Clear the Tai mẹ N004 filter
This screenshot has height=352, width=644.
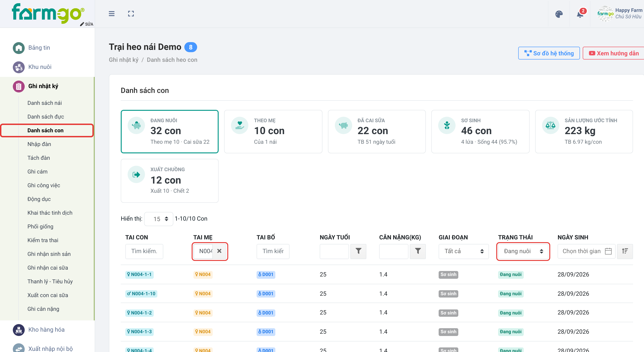(219, 251)
